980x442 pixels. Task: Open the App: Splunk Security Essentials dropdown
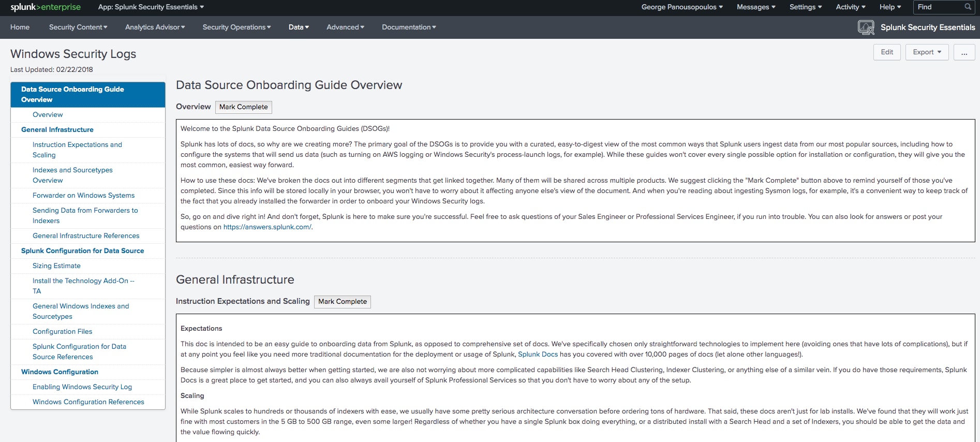pyautogui.click(x=151, y=7)
